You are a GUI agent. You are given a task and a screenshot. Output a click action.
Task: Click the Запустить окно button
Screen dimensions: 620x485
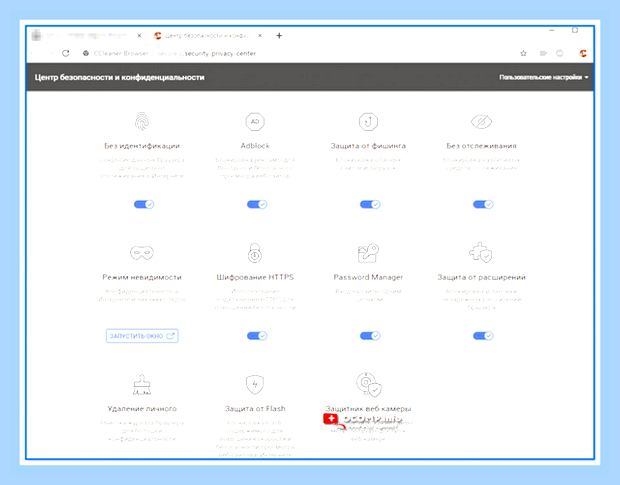coord(142,336)
